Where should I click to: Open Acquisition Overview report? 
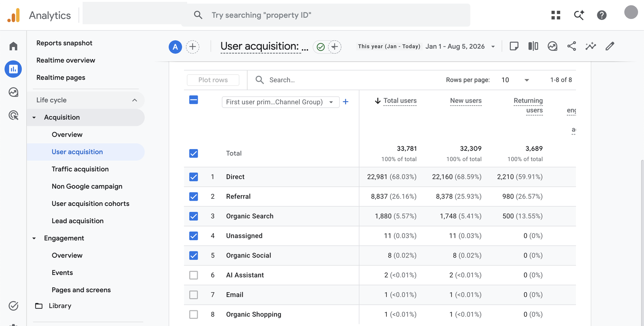point(67,135)
